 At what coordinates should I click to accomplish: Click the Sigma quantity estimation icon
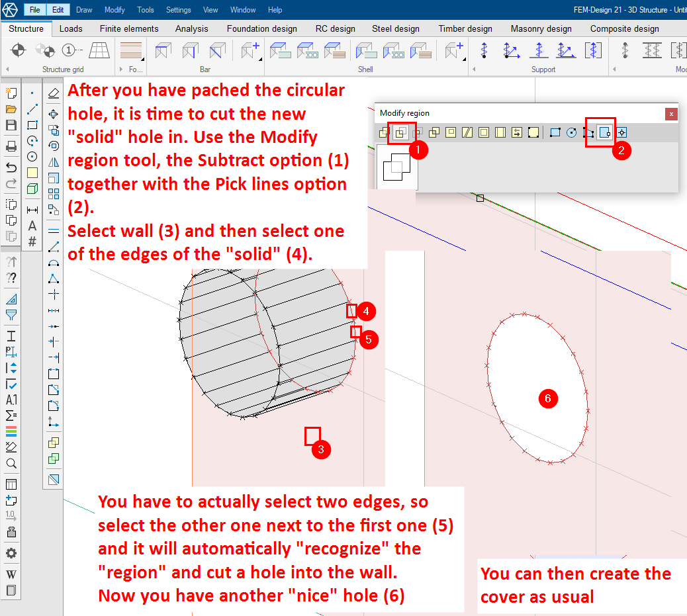(x=11, y=416)
